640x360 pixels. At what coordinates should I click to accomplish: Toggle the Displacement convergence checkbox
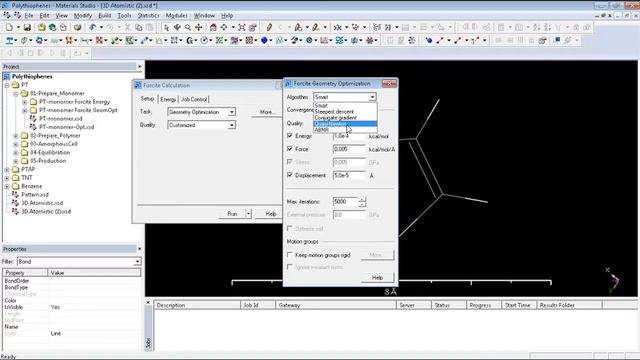coord(290,175)
